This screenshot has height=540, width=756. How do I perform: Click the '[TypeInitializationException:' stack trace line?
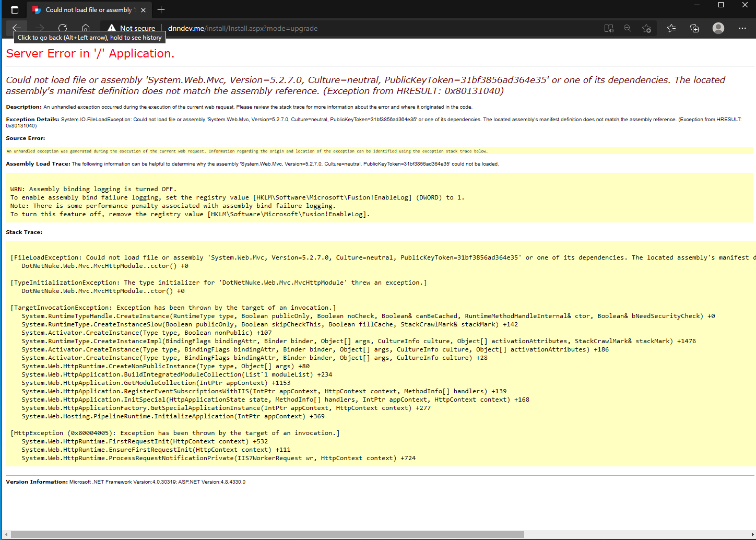coord(219,283)
